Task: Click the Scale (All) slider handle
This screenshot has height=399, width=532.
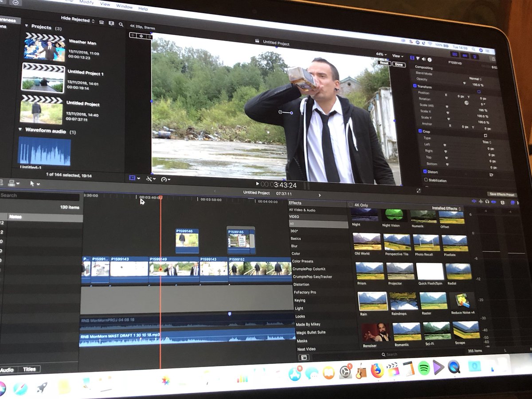Action: 447,106
